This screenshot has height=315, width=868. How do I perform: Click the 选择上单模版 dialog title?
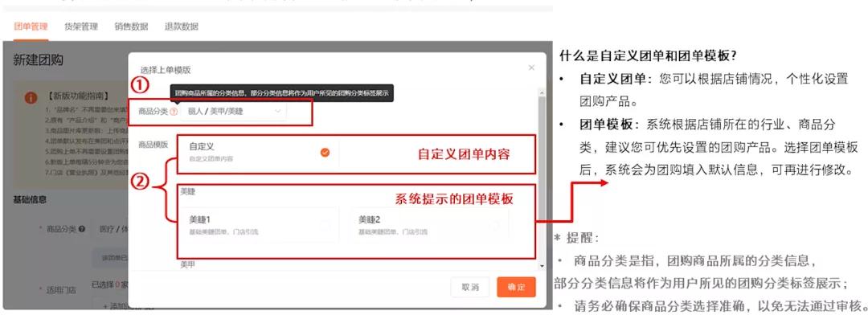coord(166,70)
